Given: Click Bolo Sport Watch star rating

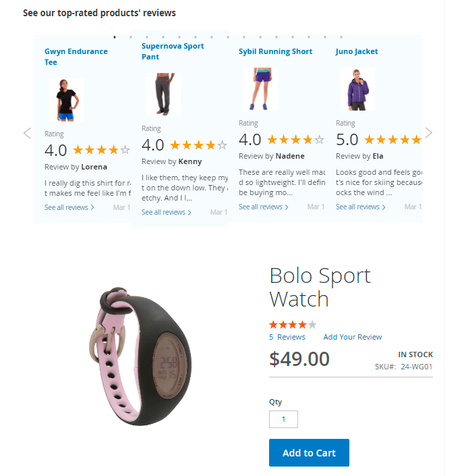Looking at the screenshot, I should point(293,325).
